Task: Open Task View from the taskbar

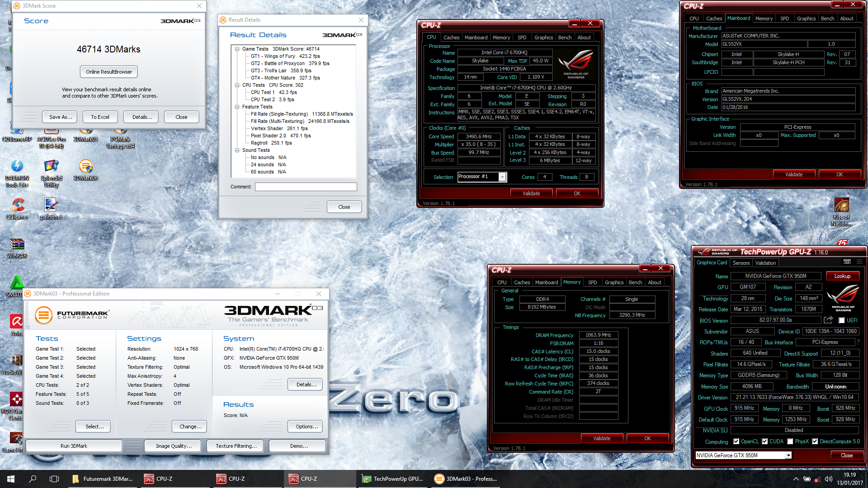Action: [x=54, y=479]
